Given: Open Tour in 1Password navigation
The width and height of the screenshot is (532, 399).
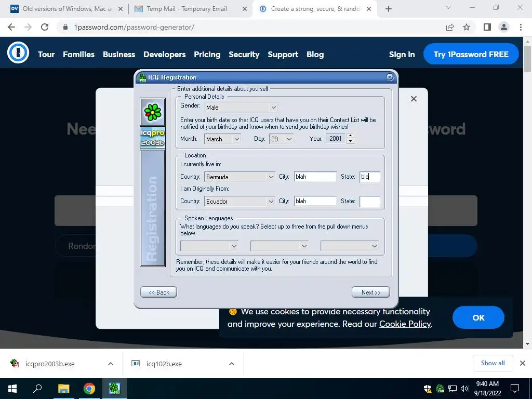Looking at the screenshot, I should tap(46, 54).
